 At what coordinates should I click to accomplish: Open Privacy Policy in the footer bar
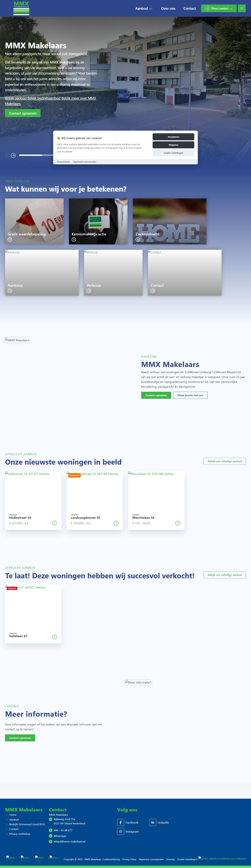coord(129,859)
